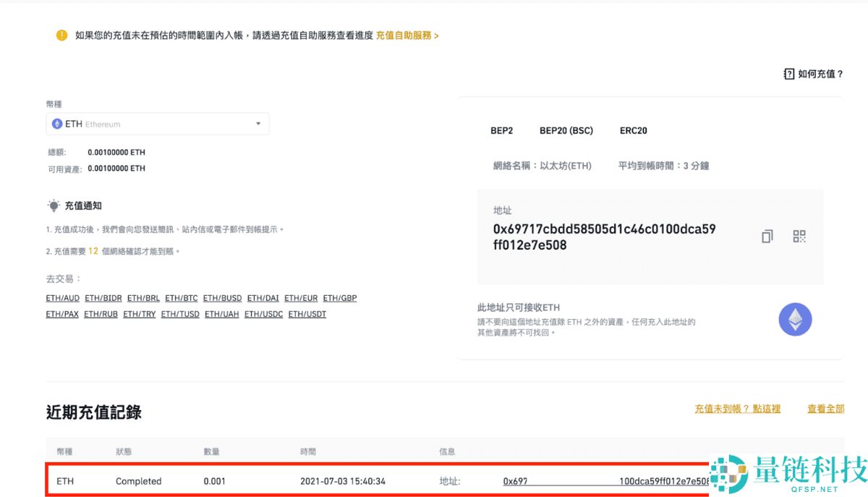Switch to the BEP20 (BSC) tab
The width and height of the screenshot is (868, 497).
(x=566, y=130)
